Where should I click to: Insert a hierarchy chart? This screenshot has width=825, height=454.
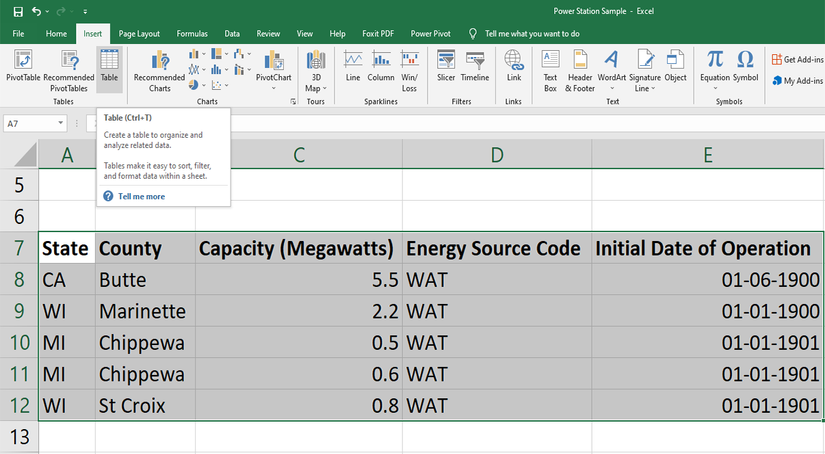tap(216, 54)
